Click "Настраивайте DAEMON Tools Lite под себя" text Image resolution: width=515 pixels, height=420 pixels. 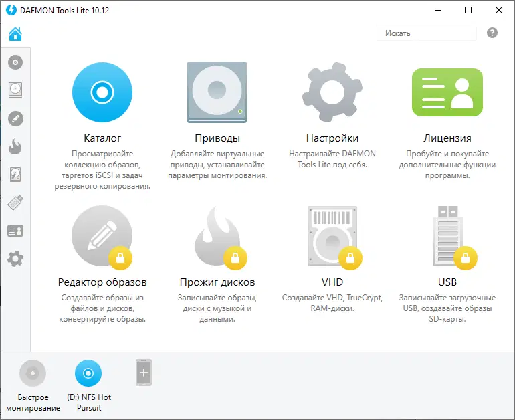point(332,159)
